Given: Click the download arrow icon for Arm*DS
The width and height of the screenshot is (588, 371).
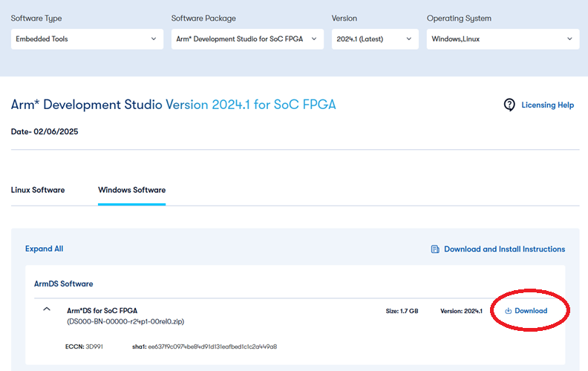Looking at the screenshot, I should (x=509, y=311).
